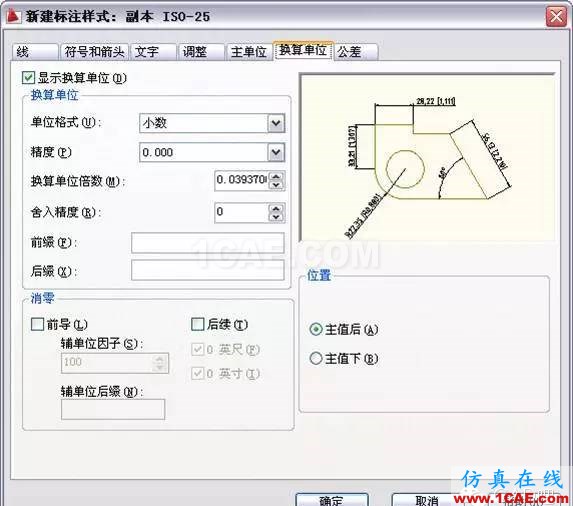Image resolution: width=573 pixels, height=506 pixels.
Task: Click the AutoCAD icon in title bar
Action: pyautogui.click(x=13, y=16)
